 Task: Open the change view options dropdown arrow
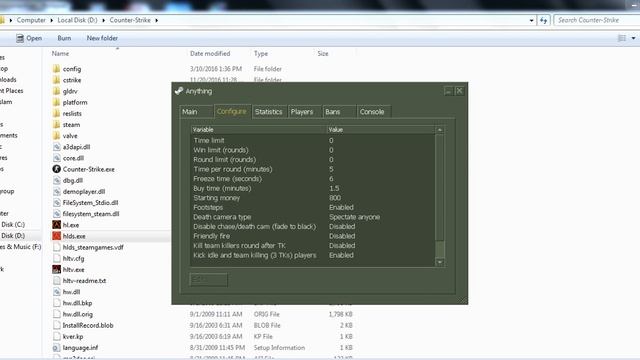pyautogui.click(x=633, y=38)
